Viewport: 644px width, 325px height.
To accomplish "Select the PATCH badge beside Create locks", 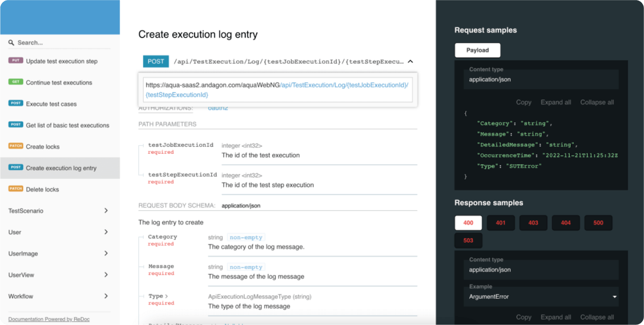I will click(x=15, y=146).
